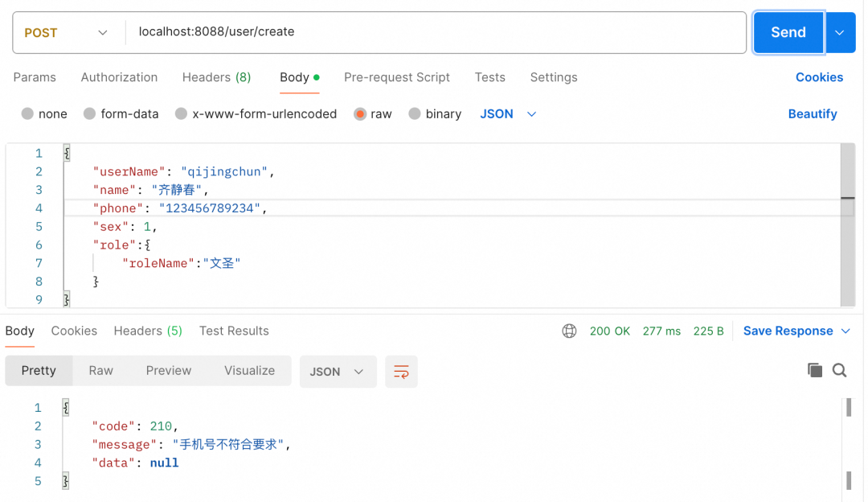
Task: Select the none body type radio
Action: click(27, 113)
